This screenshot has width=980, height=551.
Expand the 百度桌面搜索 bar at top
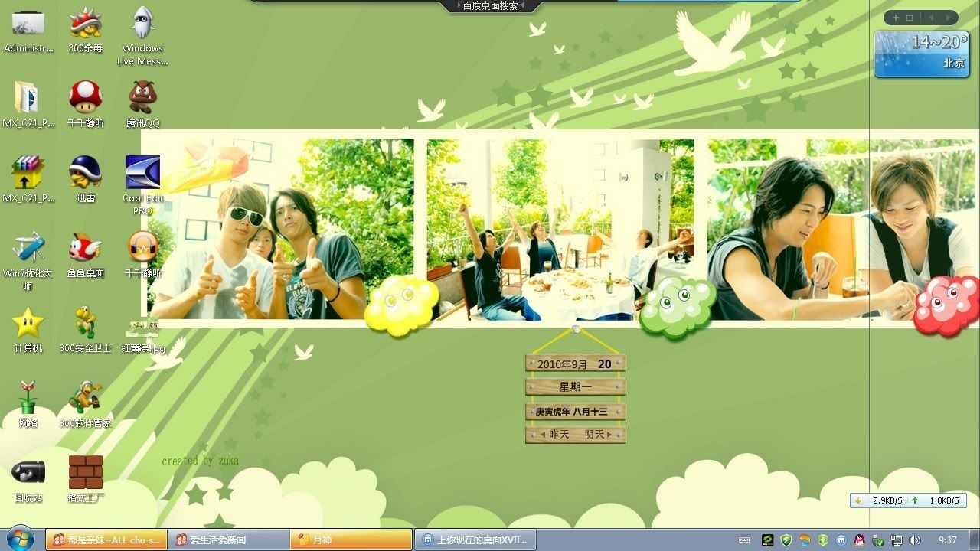pos(491,6)
